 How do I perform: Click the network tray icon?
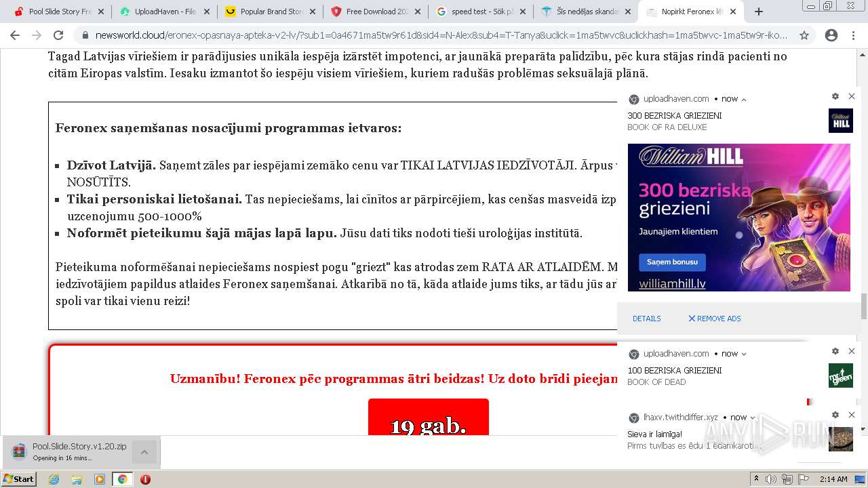tap(787, 479)
